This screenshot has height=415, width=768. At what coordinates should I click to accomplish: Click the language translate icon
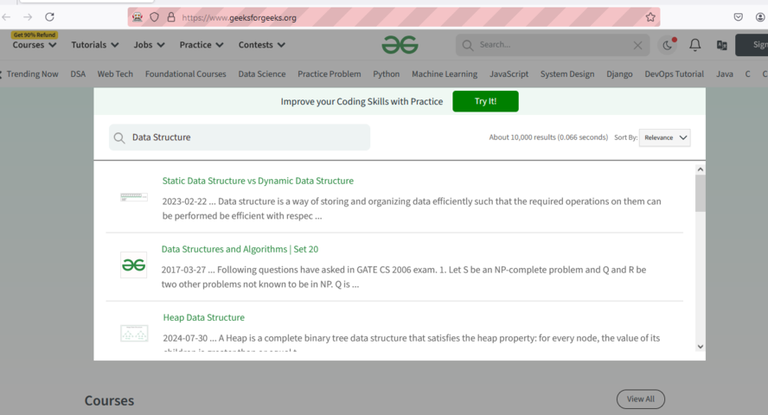point(722,45)
